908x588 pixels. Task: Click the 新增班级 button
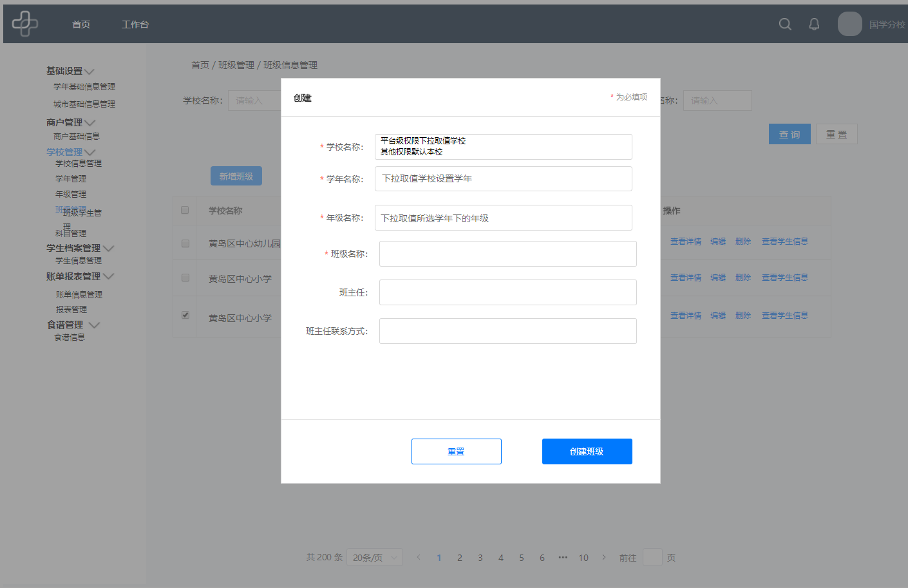point(236,176)
